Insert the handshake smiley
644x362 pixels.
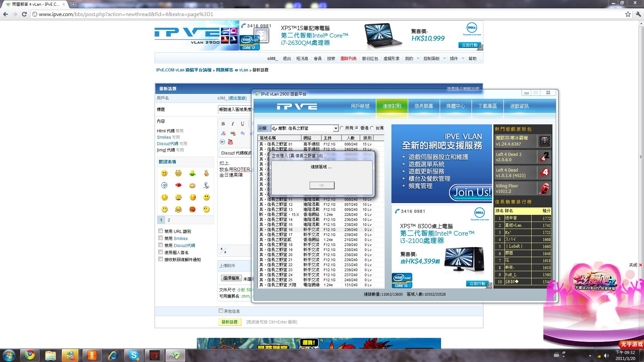(192, 185)
